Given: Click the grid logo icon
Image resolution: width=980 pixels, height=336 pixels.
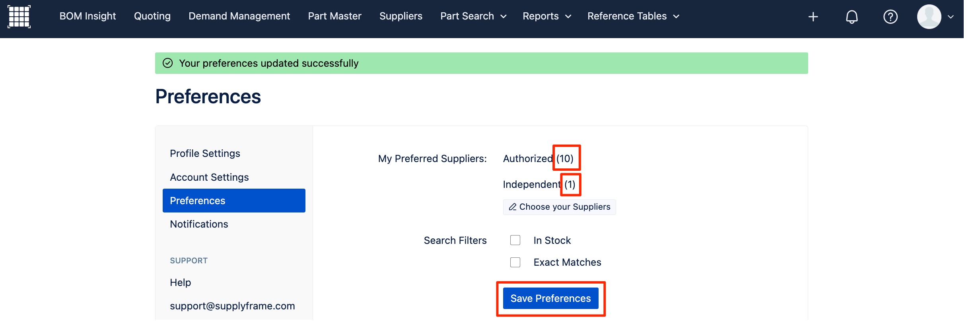Looking at the screenshot, I should pyautogui.click(x=19, y=16).
